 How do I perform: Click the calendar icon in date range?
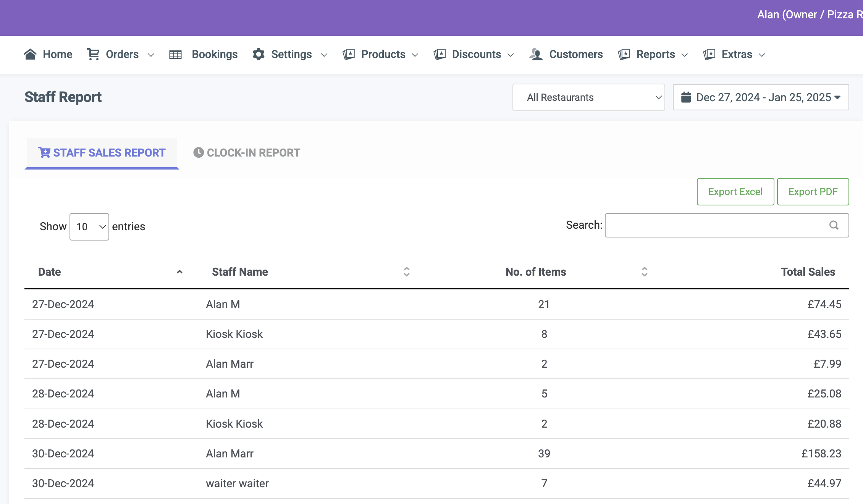686,97
